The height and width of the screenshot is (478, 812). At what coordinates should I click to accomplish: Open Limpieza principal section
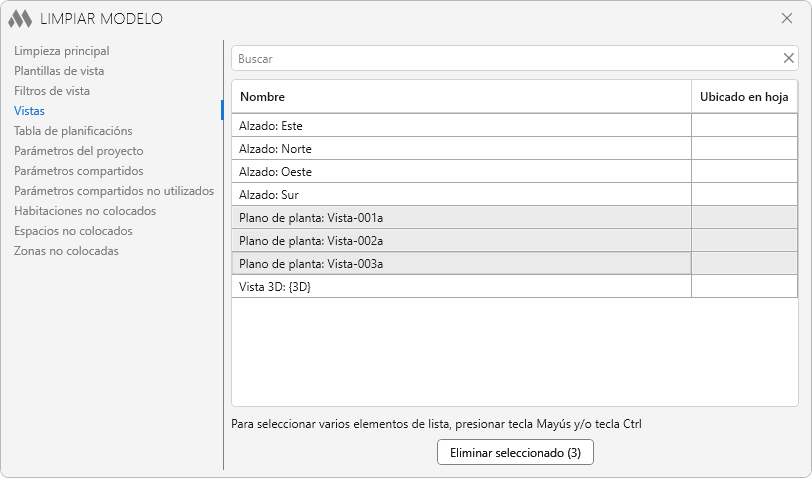click(x=62, y=51)
